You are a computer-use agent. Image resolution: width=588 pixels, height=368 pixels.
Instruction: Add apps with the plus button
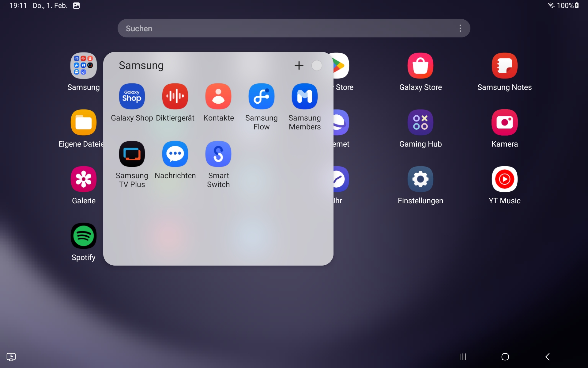coord(299,65)
